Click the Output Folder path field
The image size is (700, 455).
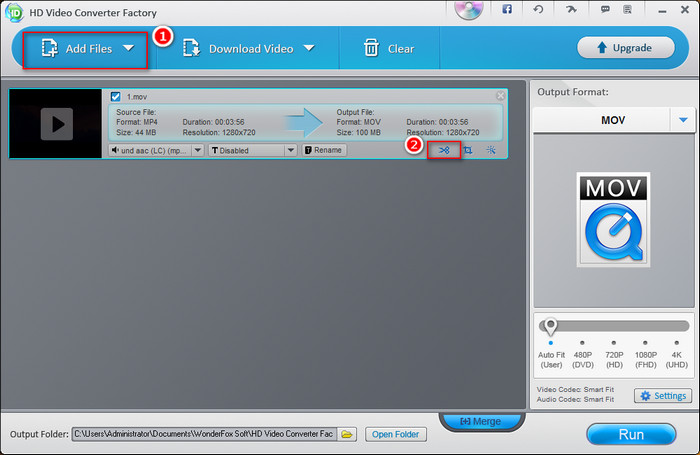204,434
